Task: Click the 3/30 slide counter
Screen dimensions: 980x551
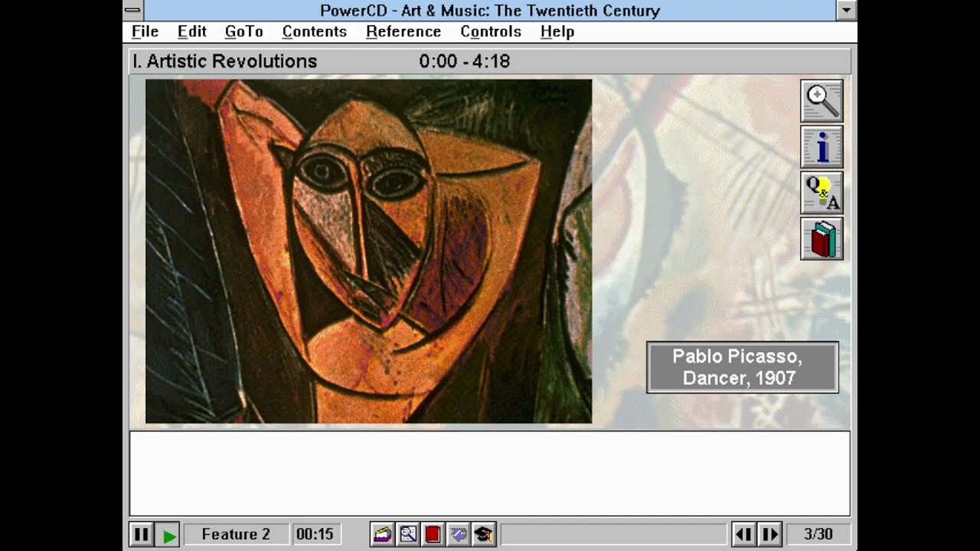Action: [818, 534]
